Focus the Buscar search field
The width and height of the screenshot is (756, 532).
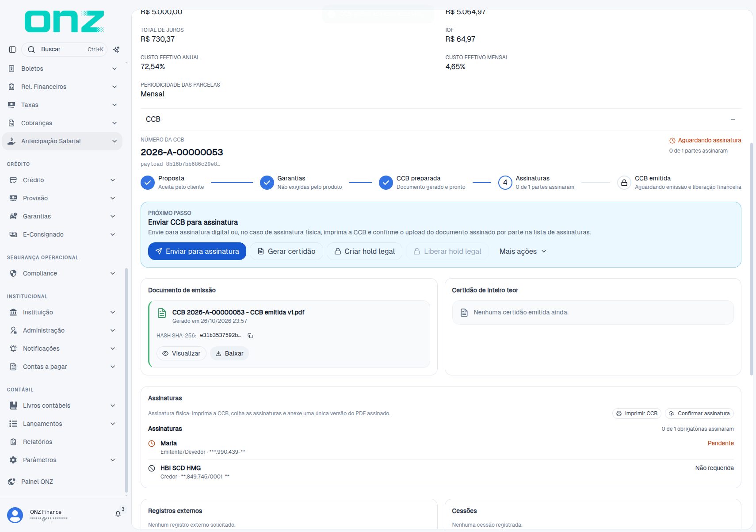click(65, 50)
